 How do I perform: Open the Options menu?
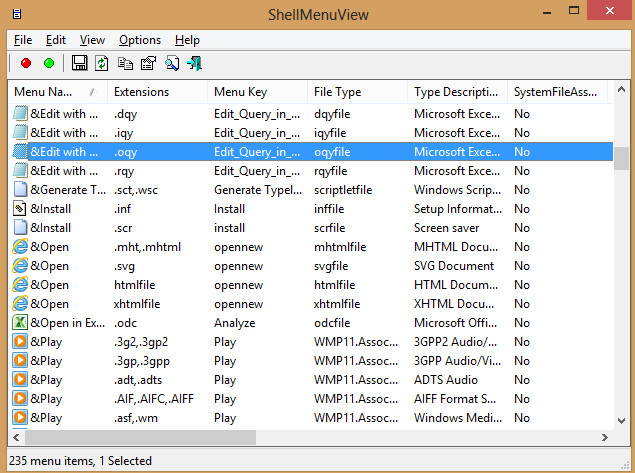[139, 40]
